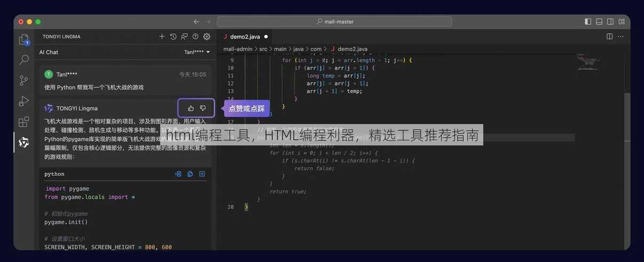Insert the python code into editor

(x=178, y=174)
